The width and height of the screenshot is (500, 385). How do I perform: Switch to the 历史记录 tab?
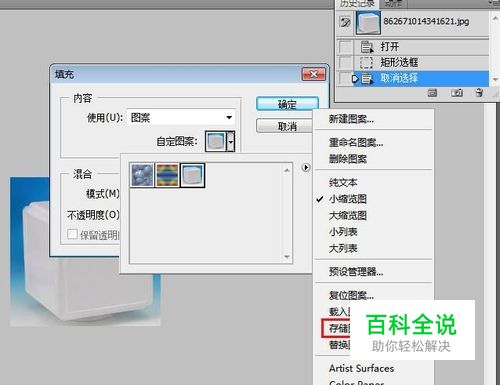click(x=357, y=4)
